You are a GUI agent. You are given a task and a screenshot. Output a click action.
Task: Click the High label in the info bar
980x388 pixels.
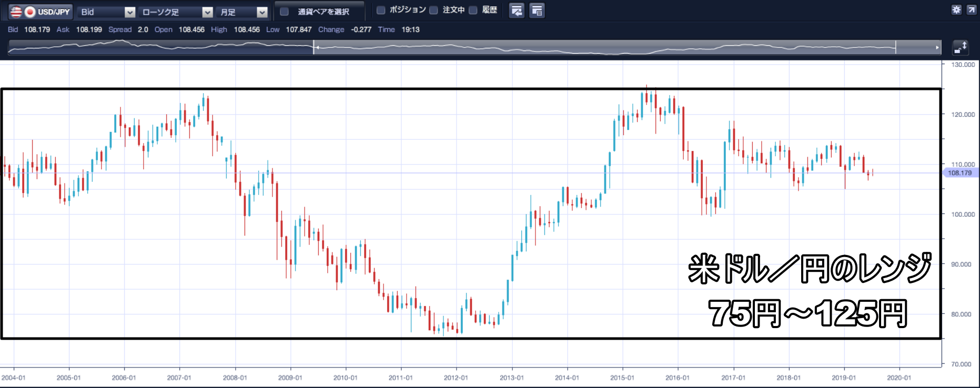click(x=219, y=29)
